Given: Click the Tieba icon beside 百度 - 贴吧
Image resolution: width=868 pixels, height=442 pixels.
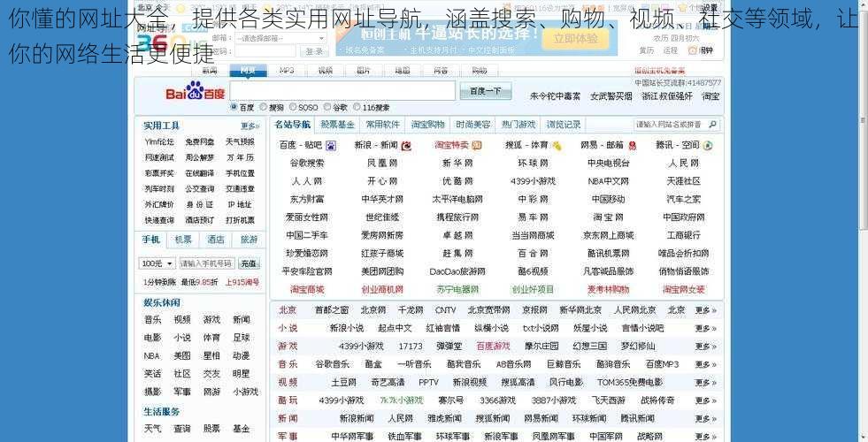Looking at the screenshot, I should tap(331, 146).
